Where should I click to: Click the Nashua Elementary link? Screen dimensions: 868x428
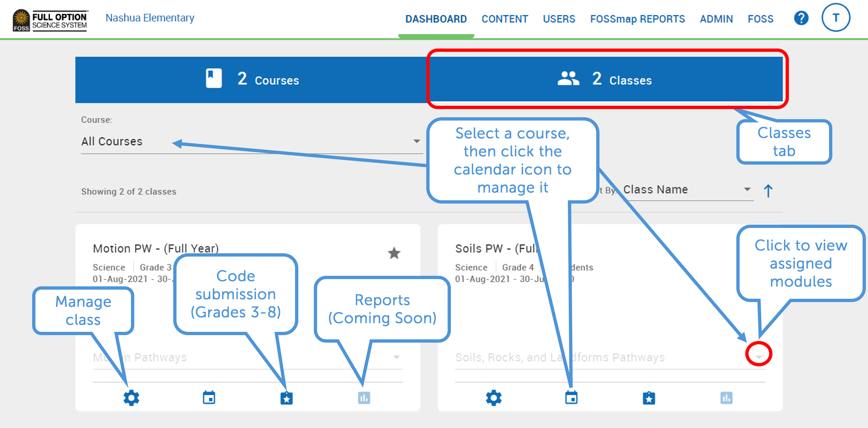150,18
